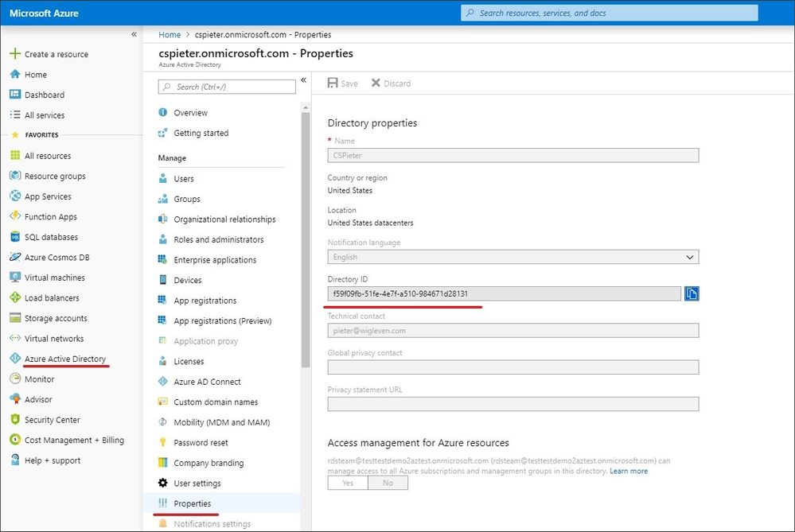Open Notifications settings menu item
Viewport: 795px width, 532px height.
[x=212, y=523]
